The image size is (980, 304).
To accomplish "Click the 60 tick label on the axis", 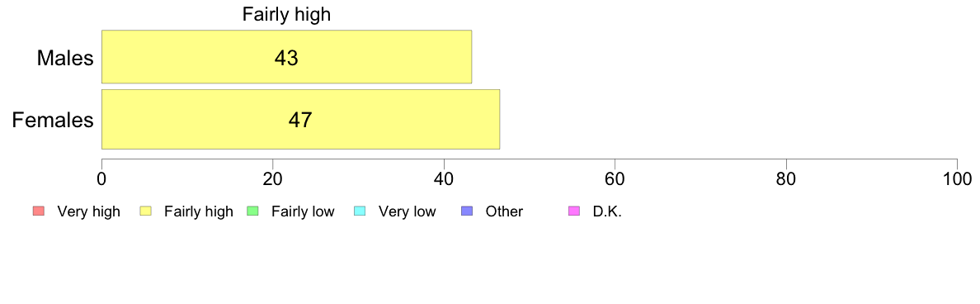I will click(x=615, y=178).
